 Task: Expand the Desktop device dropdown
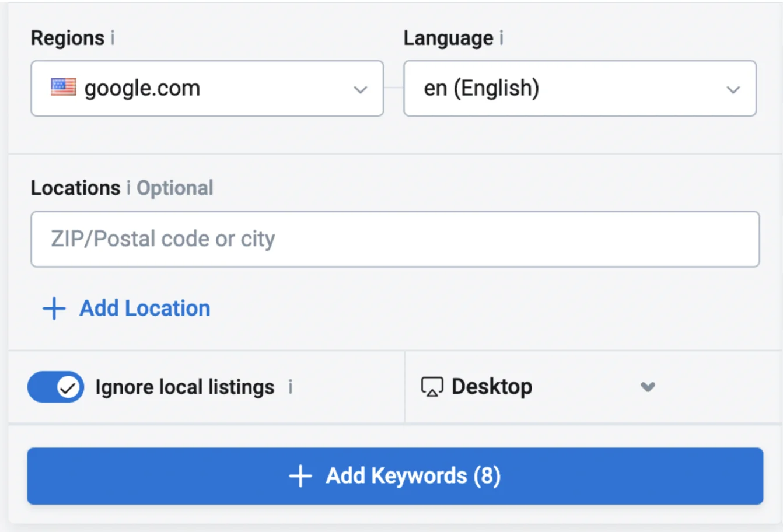[647, 387]
